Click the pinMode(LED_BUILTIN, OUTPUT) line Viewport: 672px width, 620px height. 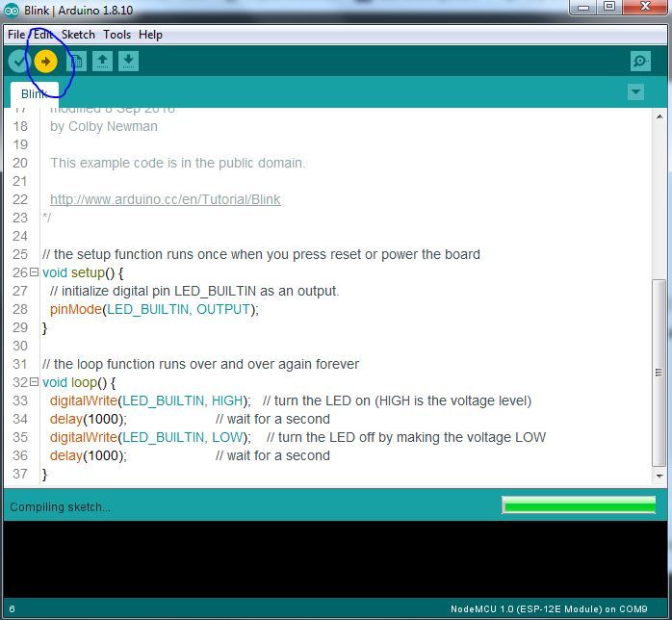154,309
